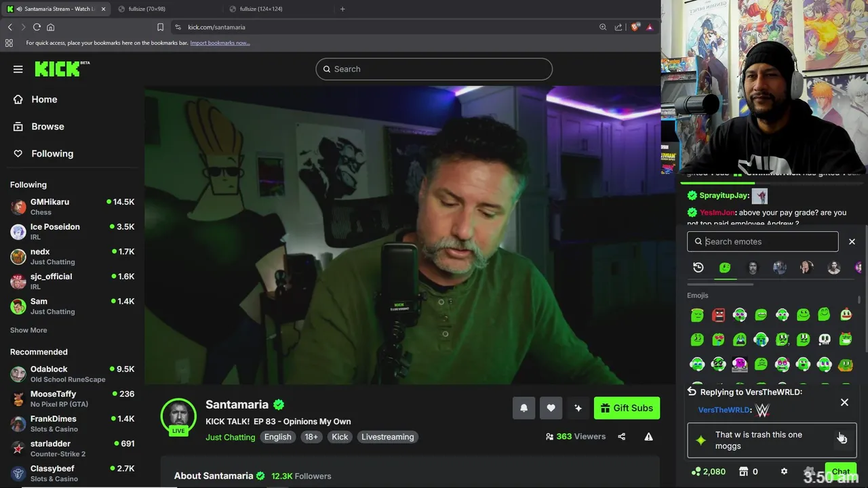Bookmark this page icon

[160, 27]
